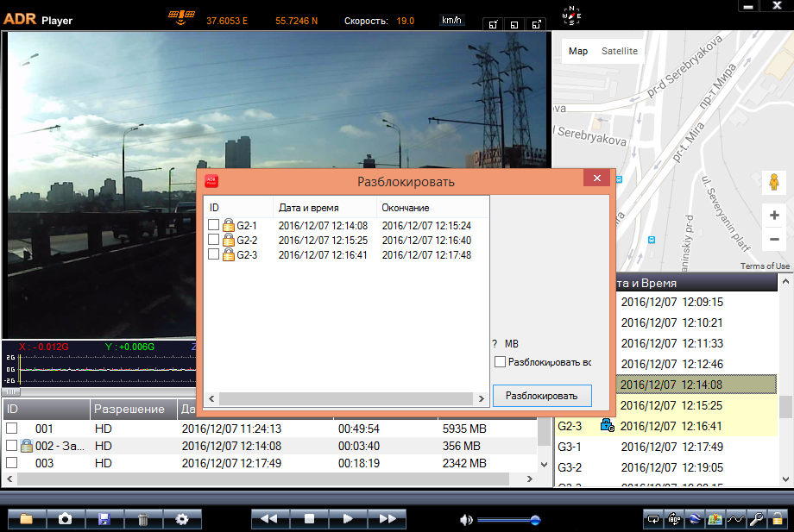
Task: Click the unlock padlock icon in toolbar
Action: (x=778, y=519)
